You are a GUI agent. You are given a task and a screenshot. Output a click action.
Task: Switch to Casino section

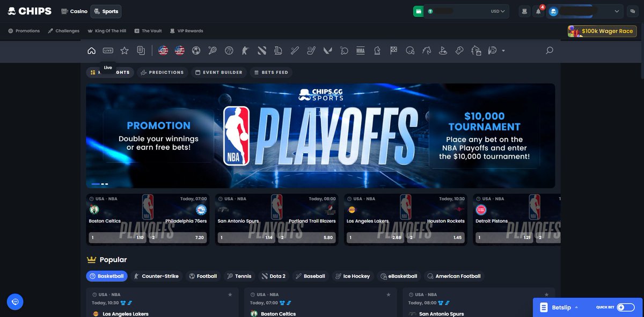pos(74,11)
